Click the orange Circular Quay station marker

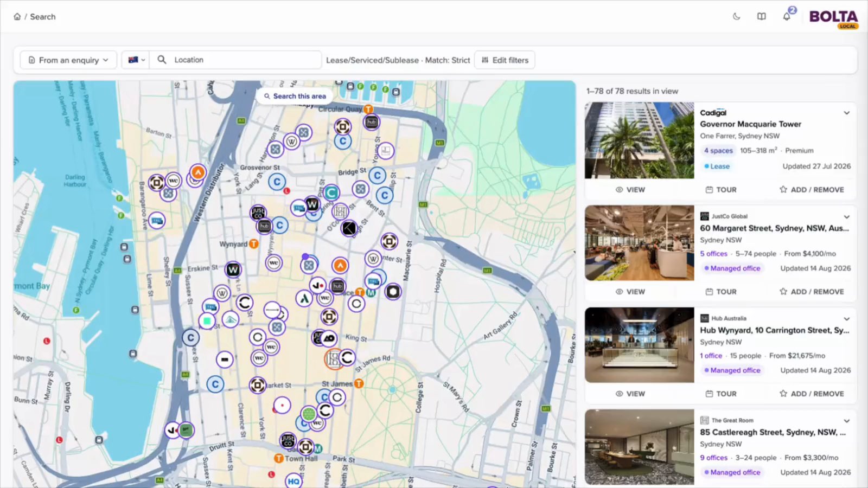click(368, 109)
